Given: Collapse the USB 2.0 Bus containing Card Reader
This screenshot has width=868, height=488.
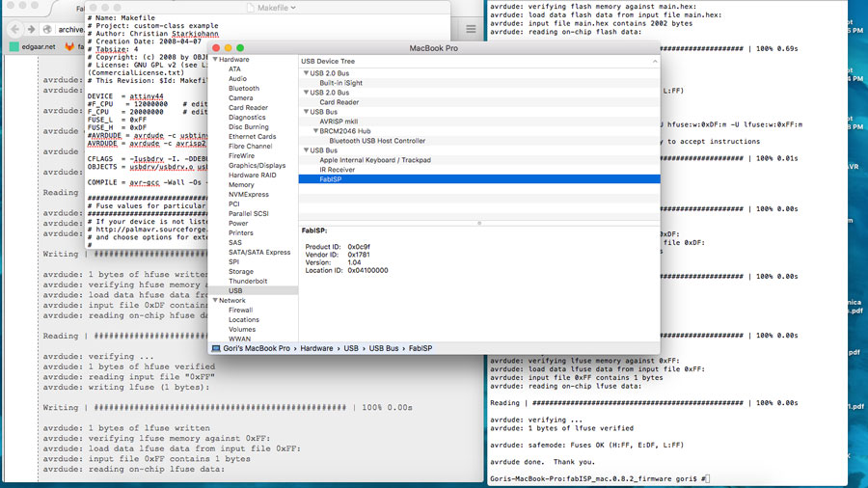Looking at the screenshot, I should point(306,93).
